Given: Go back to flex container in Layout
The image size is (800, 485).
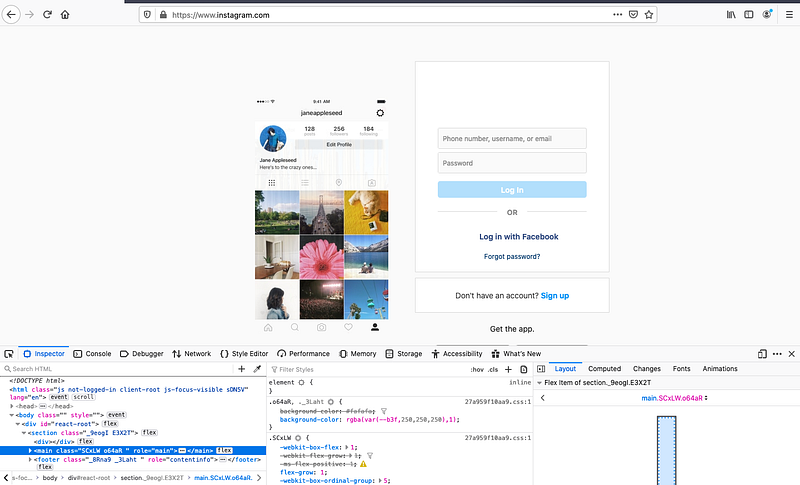Looking at the screenshot, I should (543, 398).
